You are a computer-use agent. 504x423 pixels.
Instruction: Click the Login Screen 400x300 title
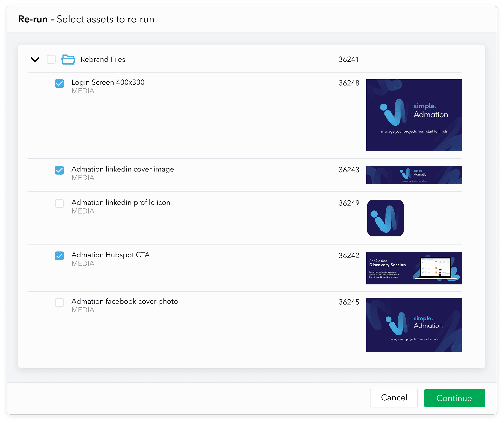[108, 82]
